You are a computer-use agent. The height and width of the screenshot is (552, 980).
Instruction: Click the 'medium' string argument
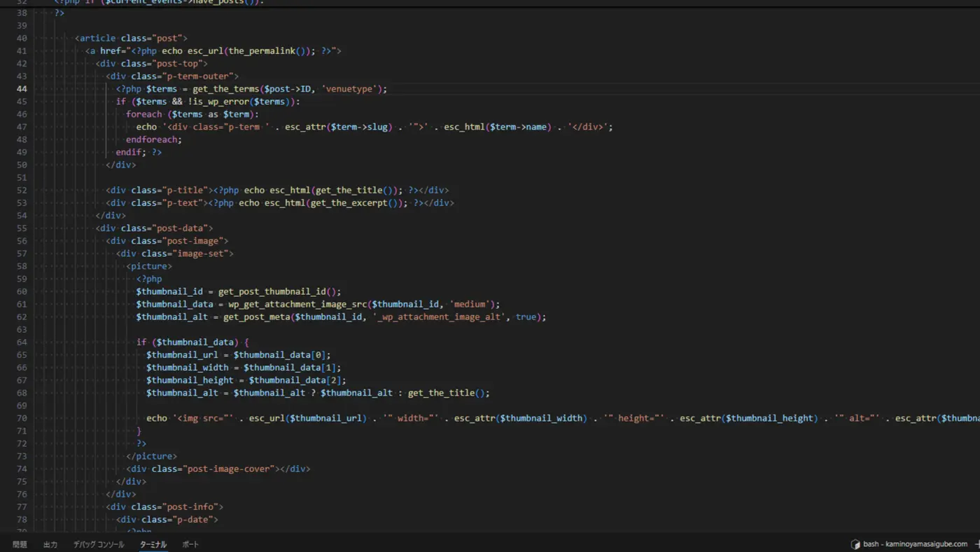pyautogui.click(x=469, y=304)
